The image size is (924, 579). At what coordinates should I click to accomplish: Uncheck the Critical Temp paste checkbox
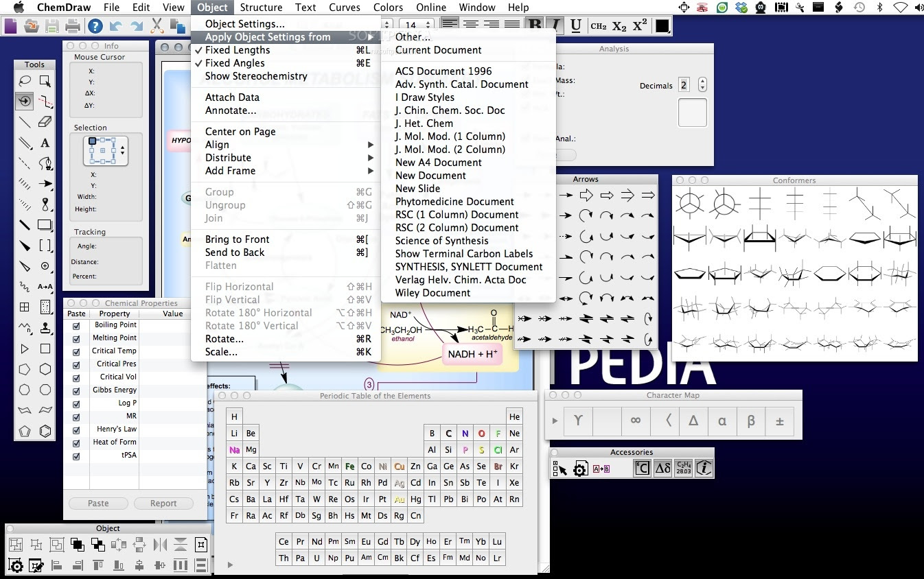coord(76,351)
